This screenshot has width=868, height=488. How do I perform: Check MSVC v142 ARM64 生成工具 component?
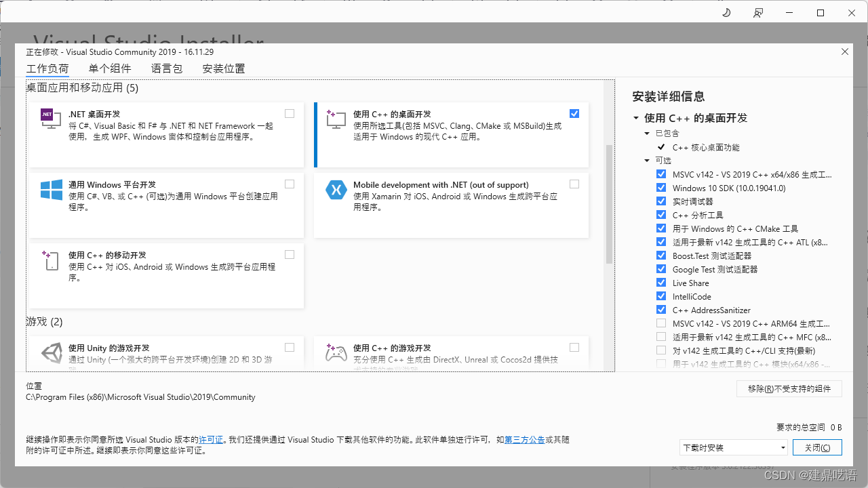tap(661, 323)
